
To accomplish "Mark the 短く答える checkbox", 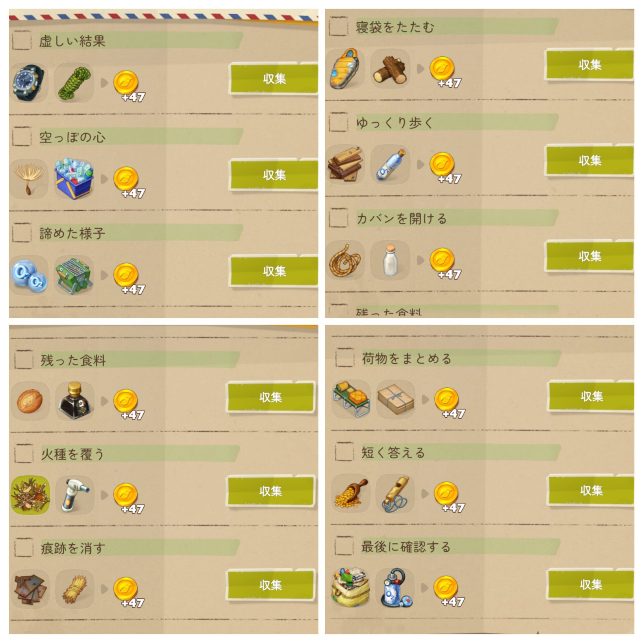I will [x=345, y=452].
